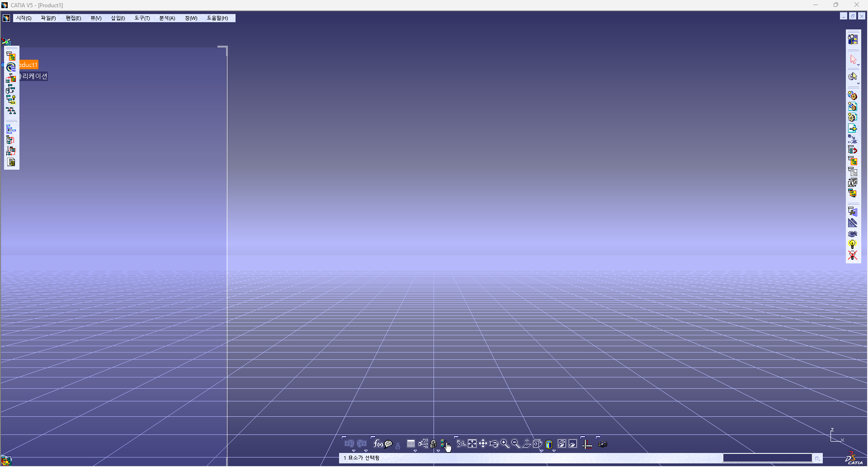
Task: Open the isometric quick view box icon
Action: pyautogui.click(x=537, y=444)
